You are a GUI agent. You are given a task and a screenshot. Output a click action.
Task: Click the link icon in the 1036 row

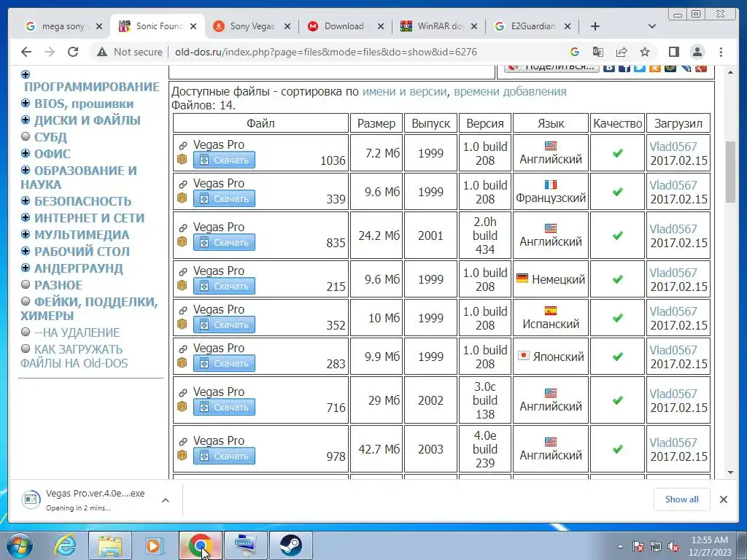tap(182, 145)
